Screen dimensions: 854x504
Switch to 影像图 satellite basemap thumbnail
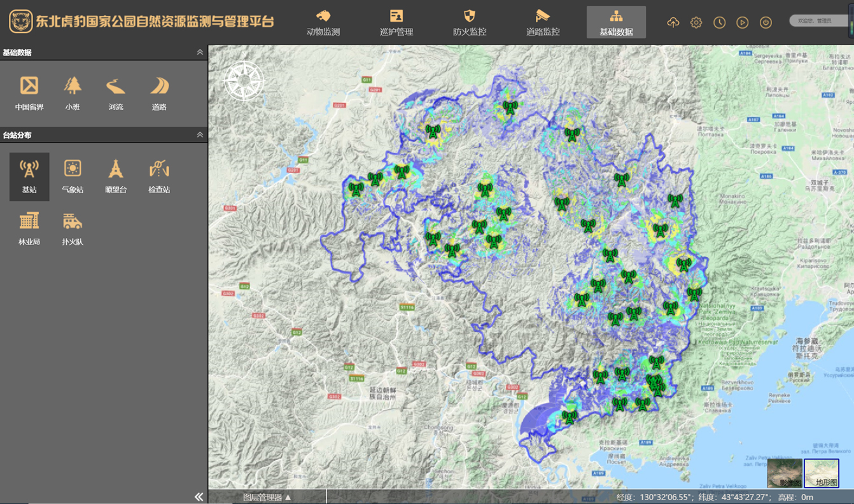[x=785, y=473]
